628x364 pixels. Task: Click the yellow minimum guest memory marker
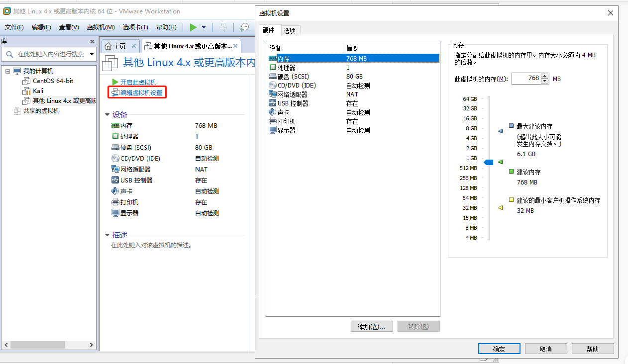pos(501,207)
